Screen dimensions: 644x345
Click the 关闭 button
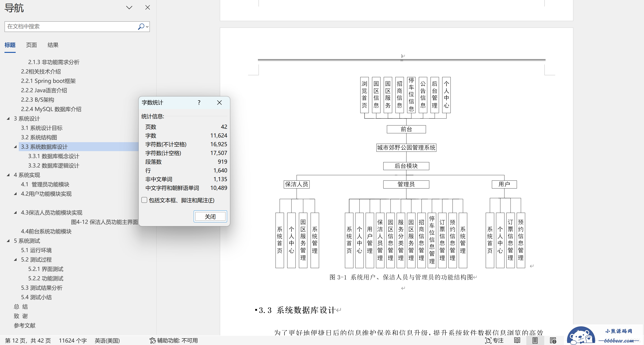(210, 216)
